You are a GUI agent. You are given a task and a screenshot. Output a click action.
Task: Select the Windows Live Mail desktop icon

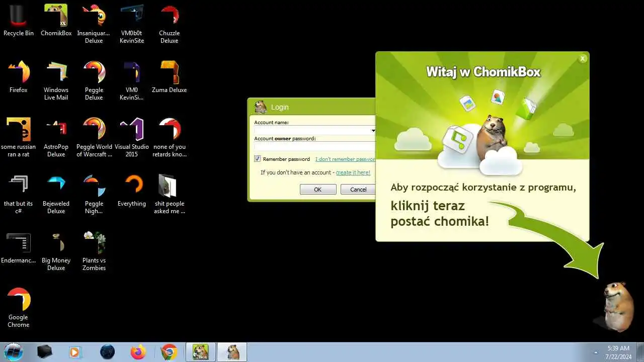[56, 81]
